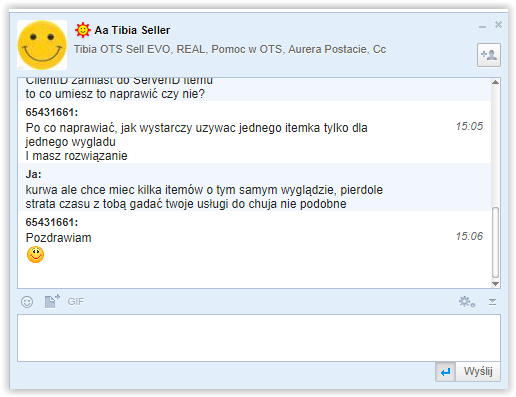Click message 'to co umiesz to naprawić'
516x397 pixels.
coord(115,94)
